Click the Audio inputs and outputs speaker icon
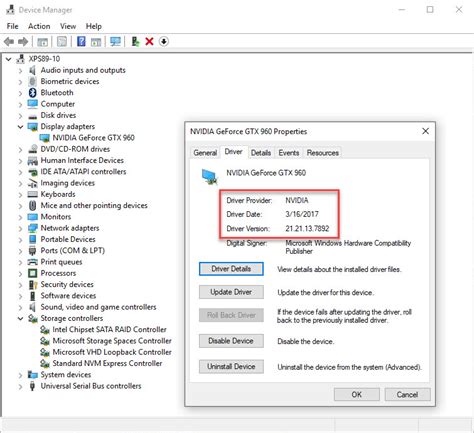The image size is (474, 433). pos(32,70)
